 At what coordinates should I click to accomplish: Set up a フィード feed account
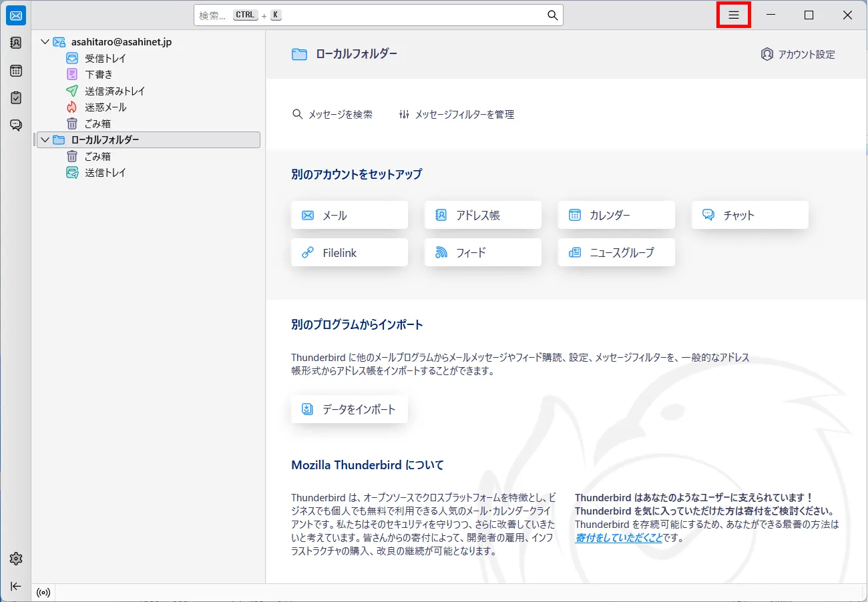point(483,252)
